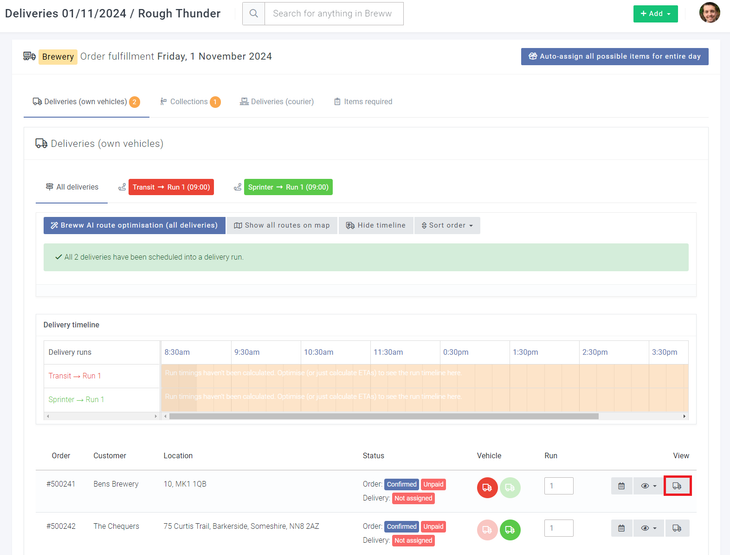The height and width of the screenshot is (555, 730).
Task: Run Breww AI route optimisation
Action: point(134,225)
